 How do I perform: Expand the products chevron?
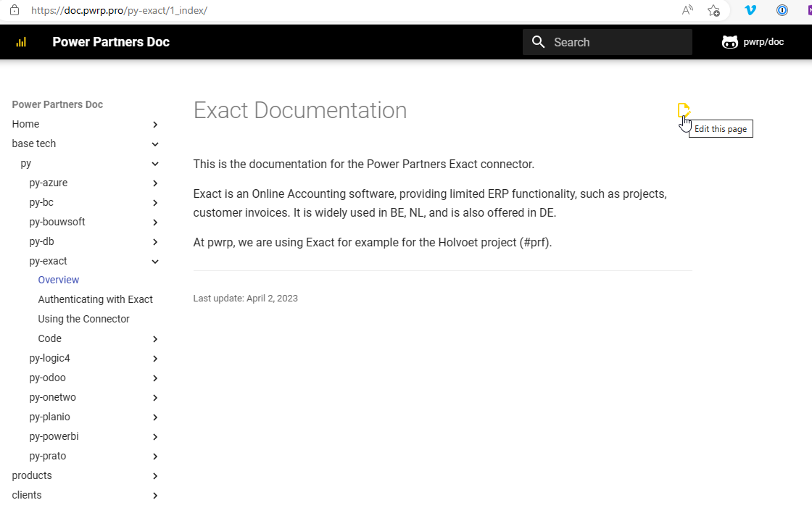coord(155,476)
